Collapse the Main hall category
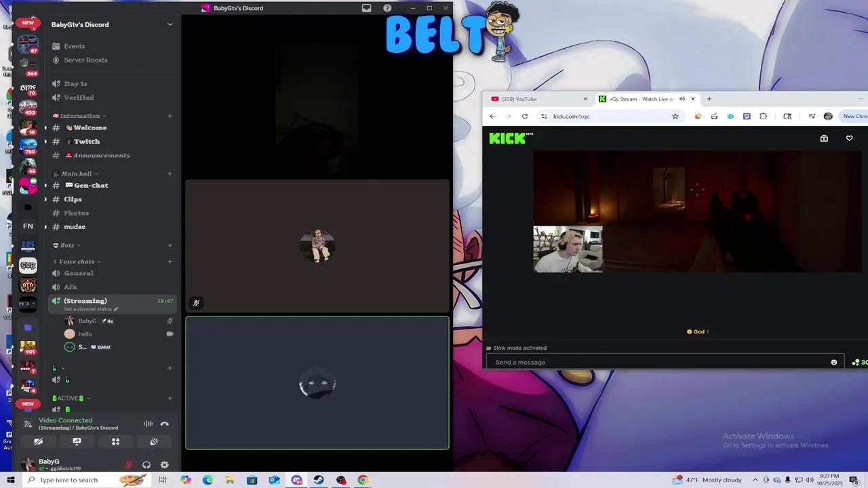This screenshot has width=868, height=488. tap(76, 174)
